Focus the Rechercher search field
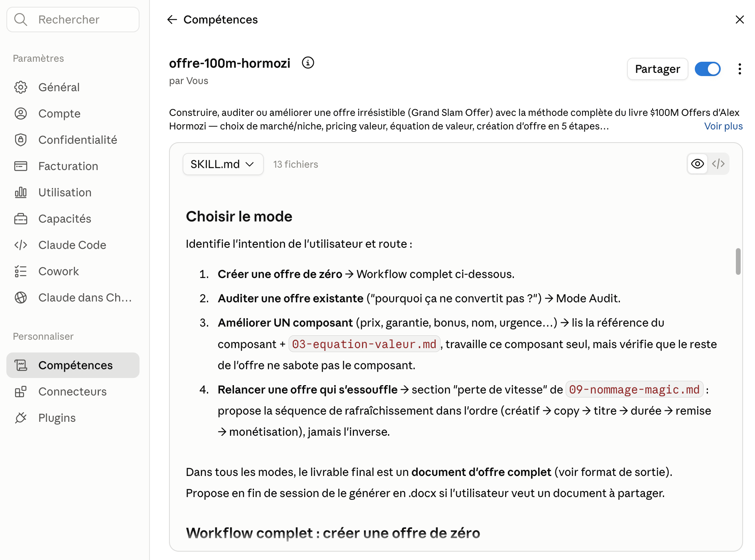Image resolution: width=755 pixels, height=560 pixels. pyautogui.click(x=73, y=20)
